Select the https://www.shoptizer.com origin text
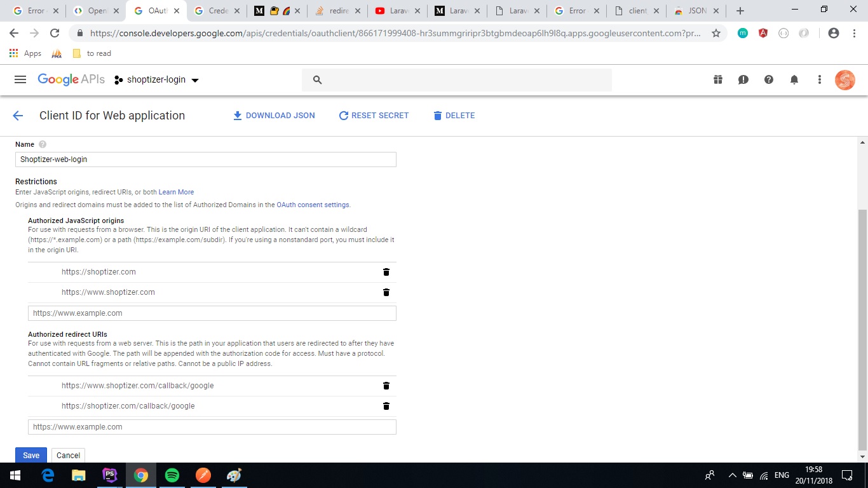The height and width of the screenshot is (488, 868). point(108,292)
